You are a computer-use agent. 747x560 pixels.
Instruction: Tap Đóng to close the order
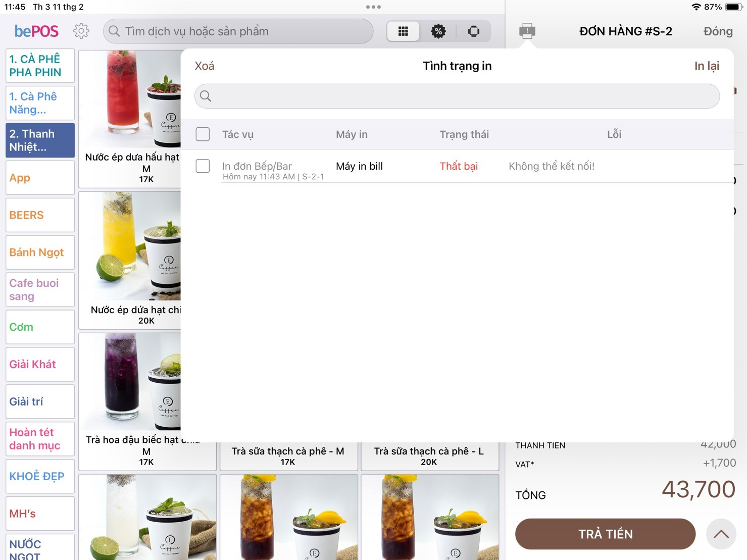tap(718, 31)
